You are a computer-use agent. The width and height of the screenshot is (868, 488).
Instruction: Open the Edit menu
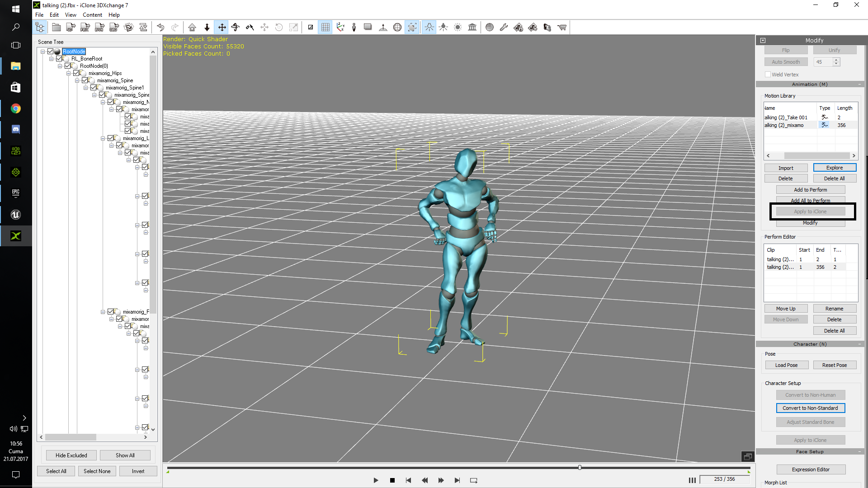pyautogui.click(x=54, y=15)
